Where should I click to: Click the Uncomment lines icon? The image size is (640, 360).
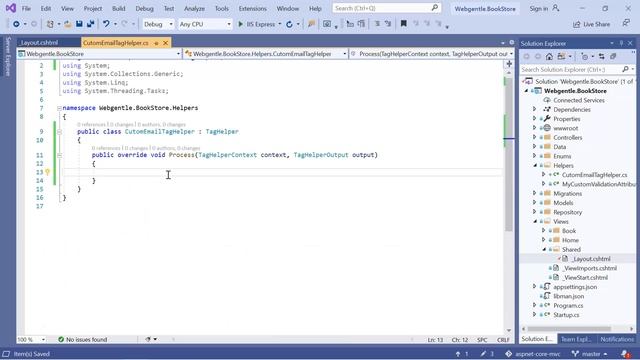[388, 24]
